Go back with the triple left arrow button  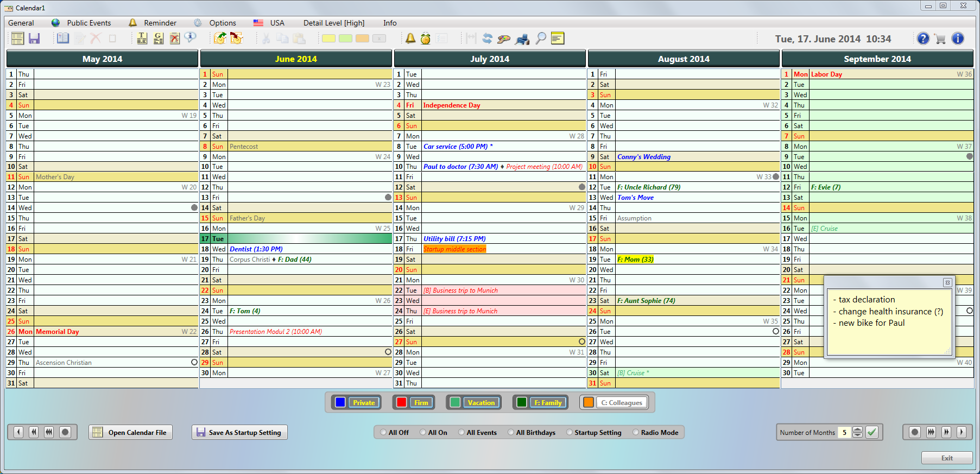click(49, 432)
